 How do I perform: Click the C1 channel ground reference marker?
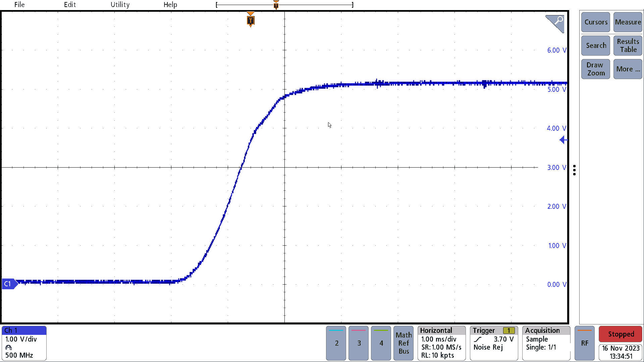click(x=9, y=284)
